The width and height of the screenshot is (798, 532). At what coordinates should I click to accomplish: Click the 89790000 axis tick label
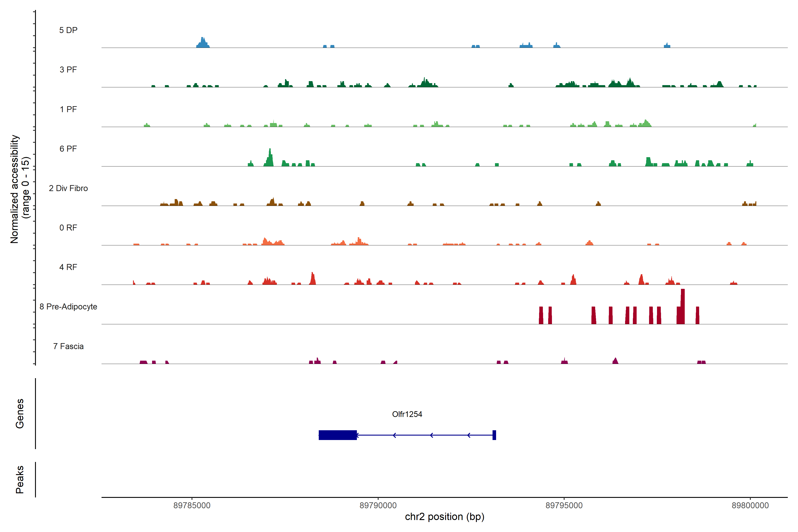coord(378,506)
